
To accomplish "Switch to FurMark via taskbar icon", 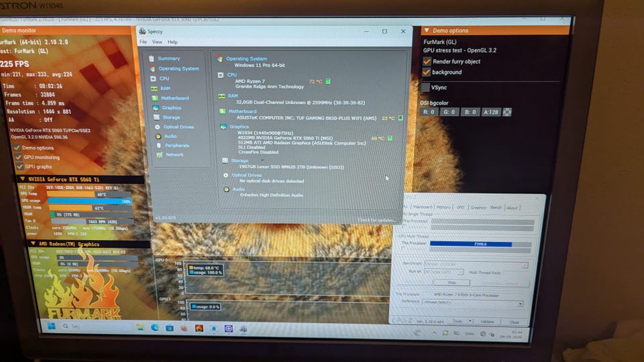I will click(x=199, y=328).
